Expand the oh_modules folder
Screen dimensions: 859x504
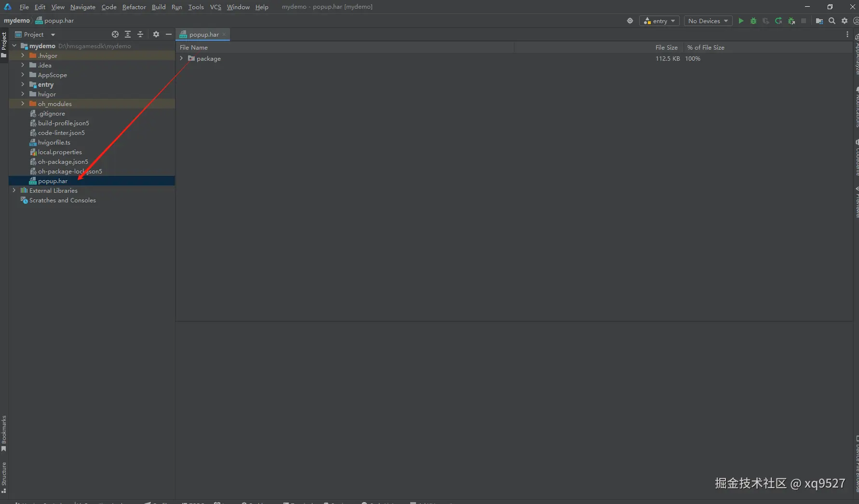pyautogui.click(x=23, y=104)
